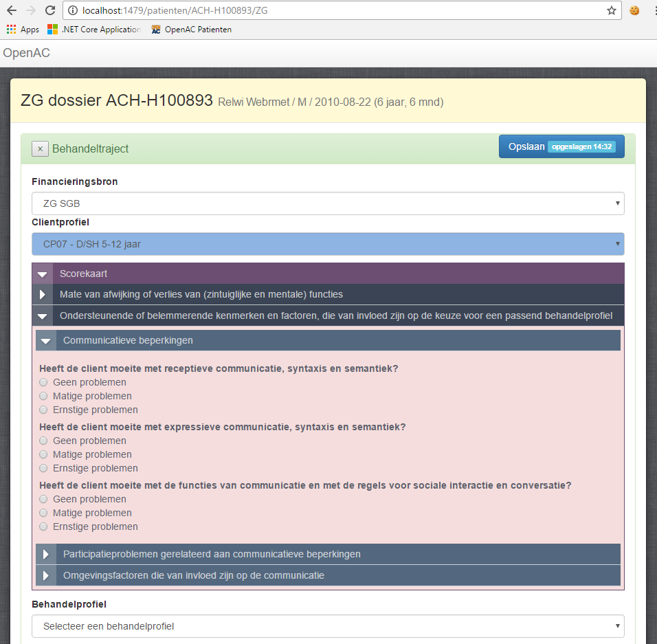This screenshot has width=657, height=644.
Task: Expand Omgevingsfactoren section
Action: coord(46,575)
